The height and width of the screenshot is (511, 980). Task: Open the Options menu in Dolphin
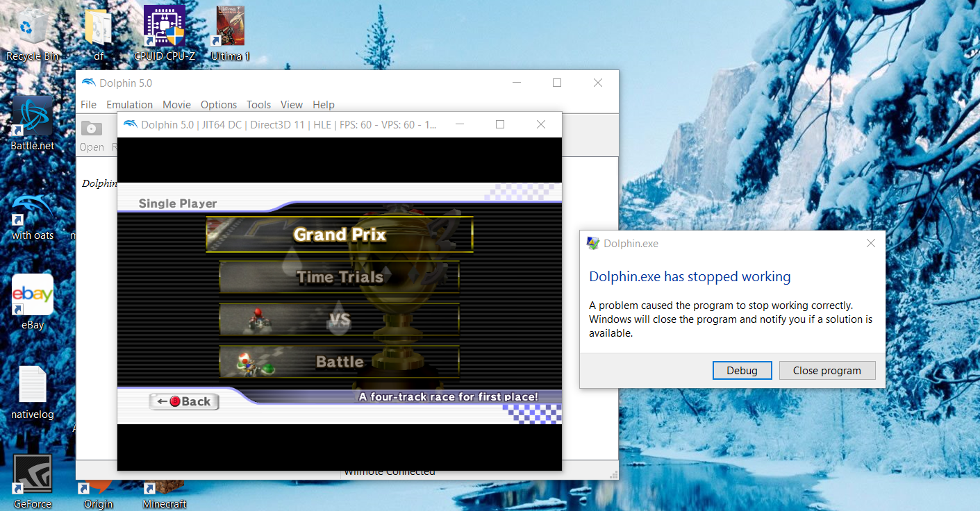click(x=219, y=105)
